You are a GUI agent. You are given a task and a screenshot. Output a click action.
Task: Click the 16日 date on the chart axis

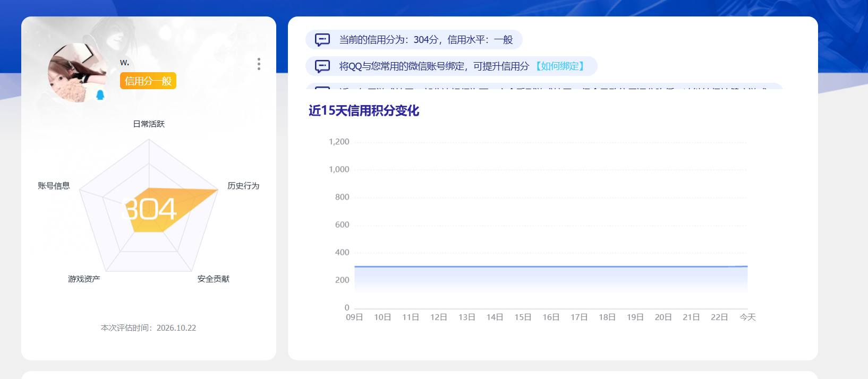[x=551, y=317]
